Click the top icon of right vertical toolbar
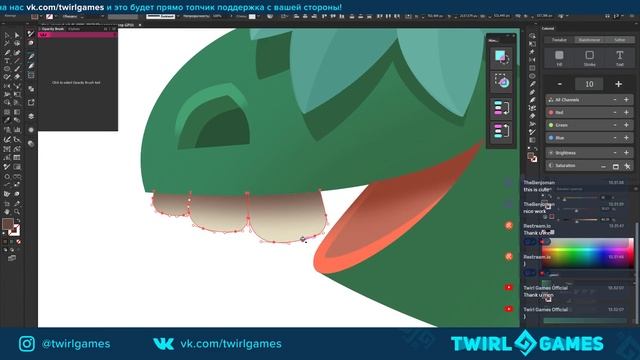 pos(532,36)
